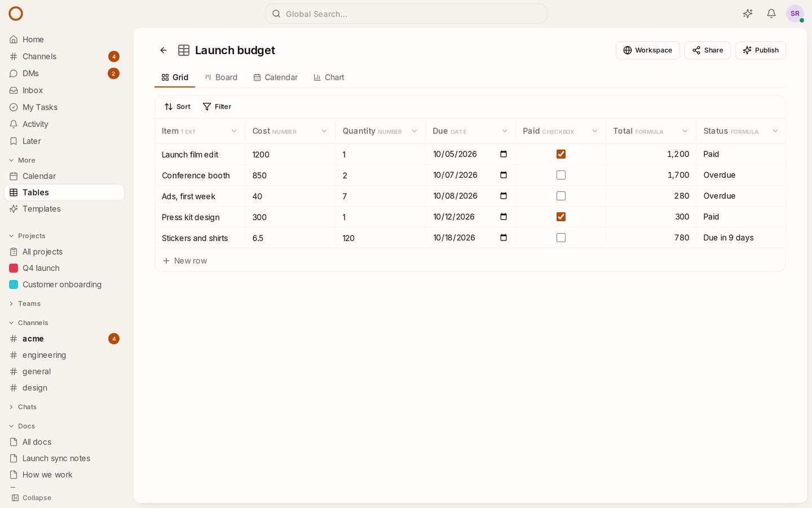Add a New row to the table

pos(185,261)
